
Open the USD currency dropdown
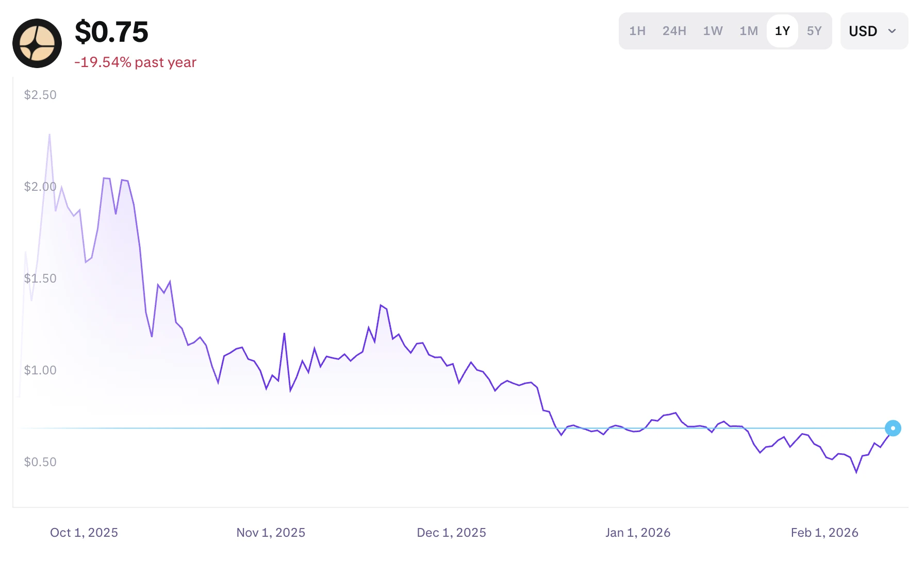click(x=873, y=31)
